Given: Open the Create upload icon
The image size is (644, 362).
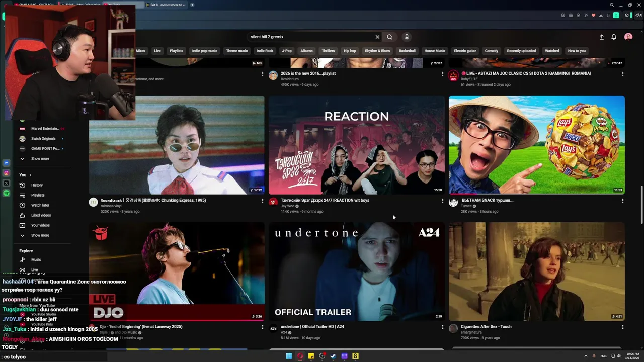Looking at the screenshot, I should tap(601, 37).
